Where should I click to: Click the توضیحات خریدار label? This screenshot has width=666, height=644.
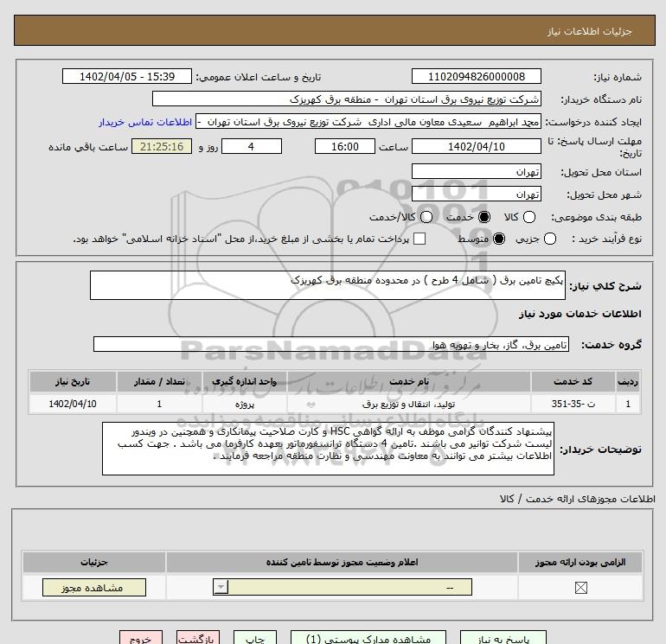point(600,450)
